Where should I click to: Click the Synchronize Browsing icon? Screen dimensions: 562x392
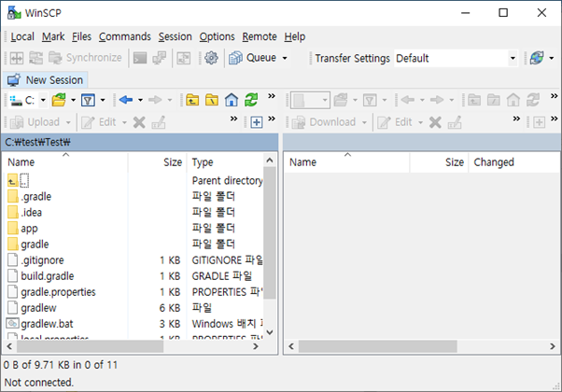35,58
